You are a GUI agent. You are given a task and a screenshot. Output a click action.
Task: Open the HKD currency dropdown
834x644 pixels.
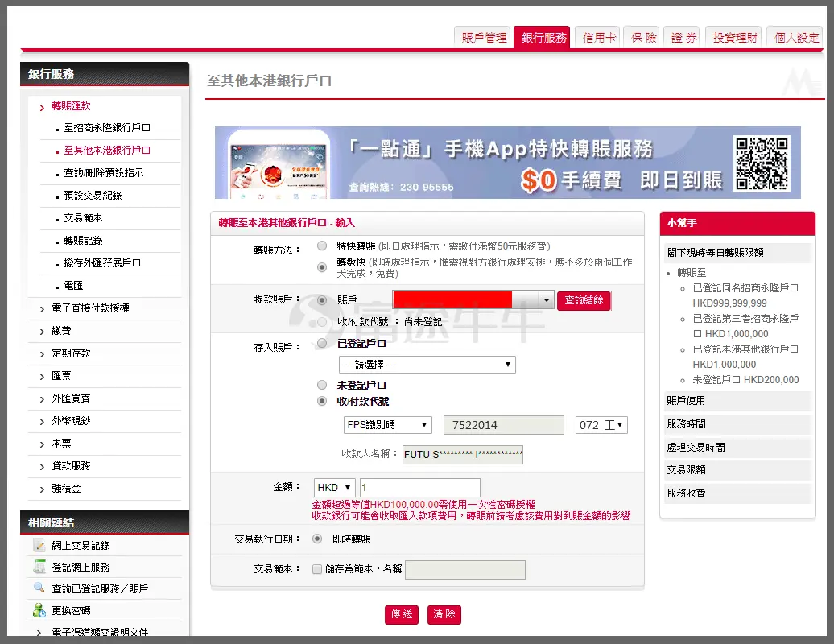coord(334,488)
